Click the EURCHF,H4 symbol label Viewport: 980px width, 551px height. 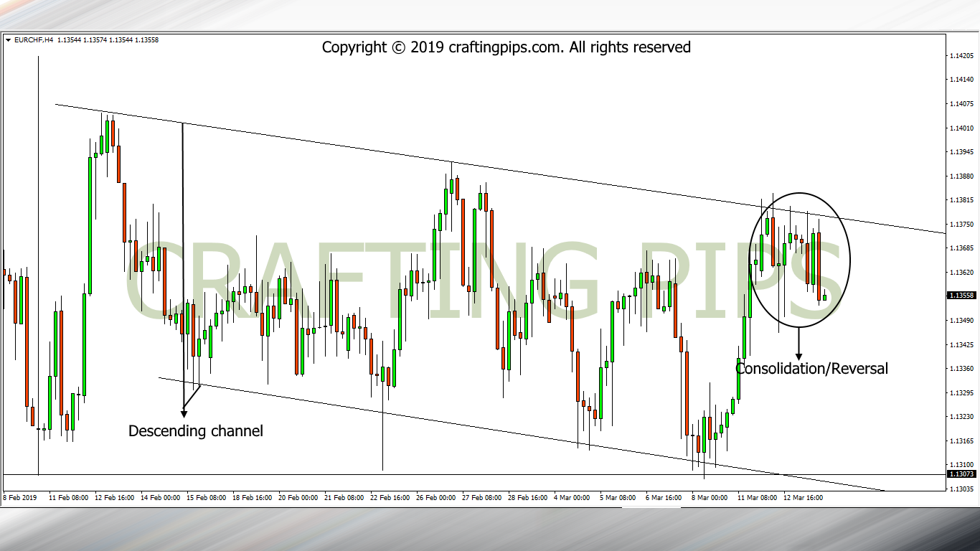[x=33, y=40]
